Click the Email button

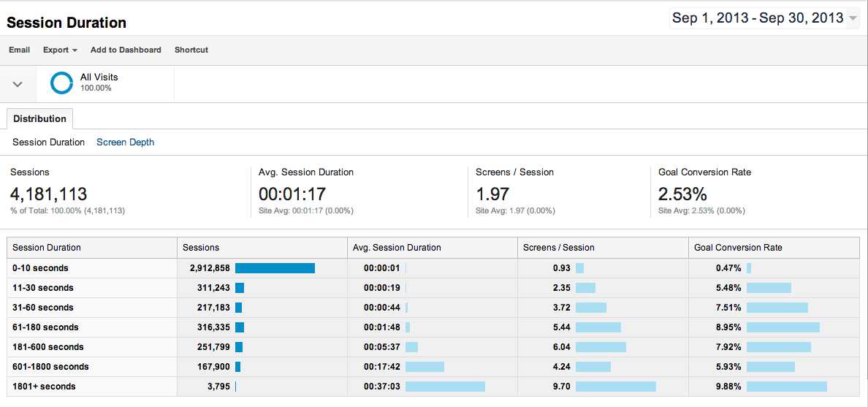pyautogui.click(x=20, y=50)
